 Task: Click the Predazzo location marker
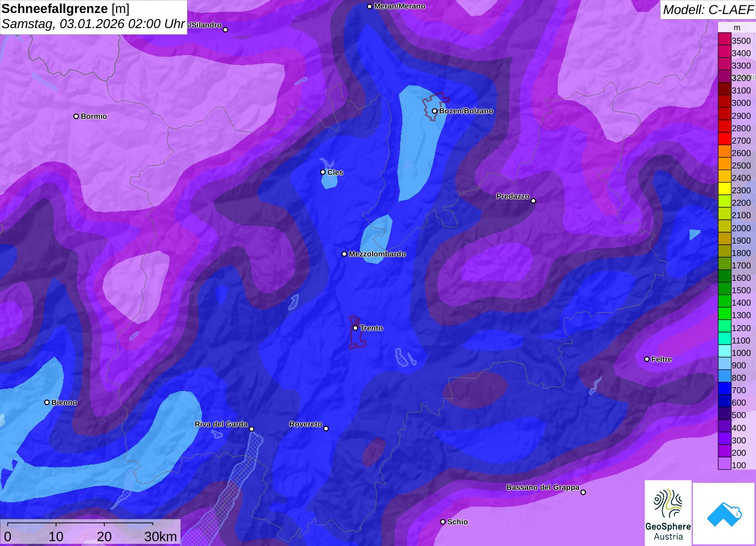click(x=534, y=201)
